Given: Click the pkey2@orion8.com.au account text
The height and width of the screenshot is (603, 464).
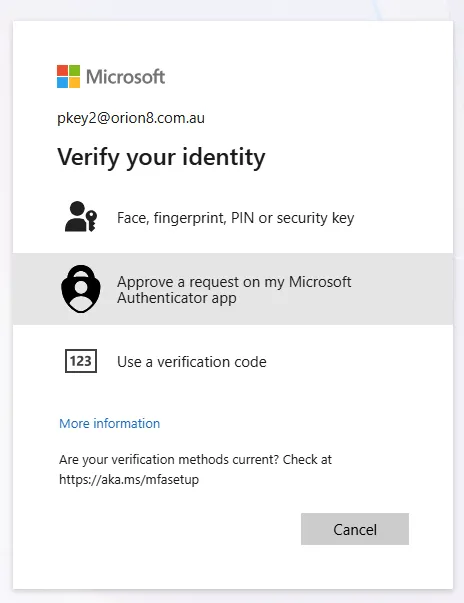Looking at the screenshot, I should (x=131, y=118).
